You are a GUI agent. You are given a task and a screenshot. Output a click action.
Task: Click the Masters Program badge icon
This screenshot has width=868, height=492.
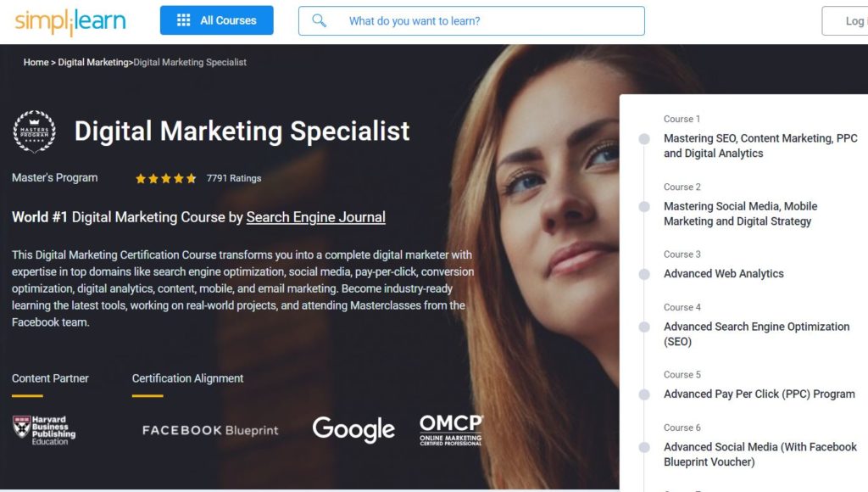coord(34,131)
